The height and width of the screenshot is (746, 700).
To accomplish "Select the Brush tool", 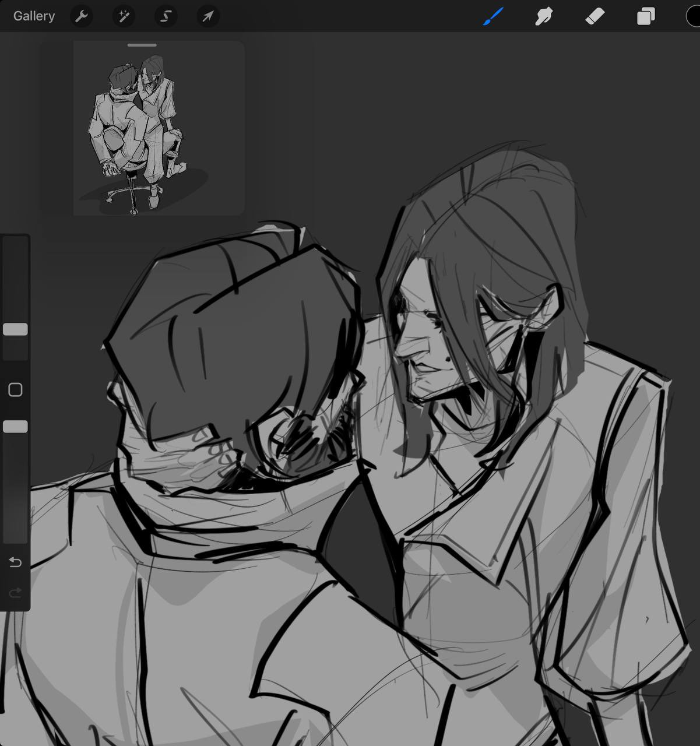I will click(493, 16).
